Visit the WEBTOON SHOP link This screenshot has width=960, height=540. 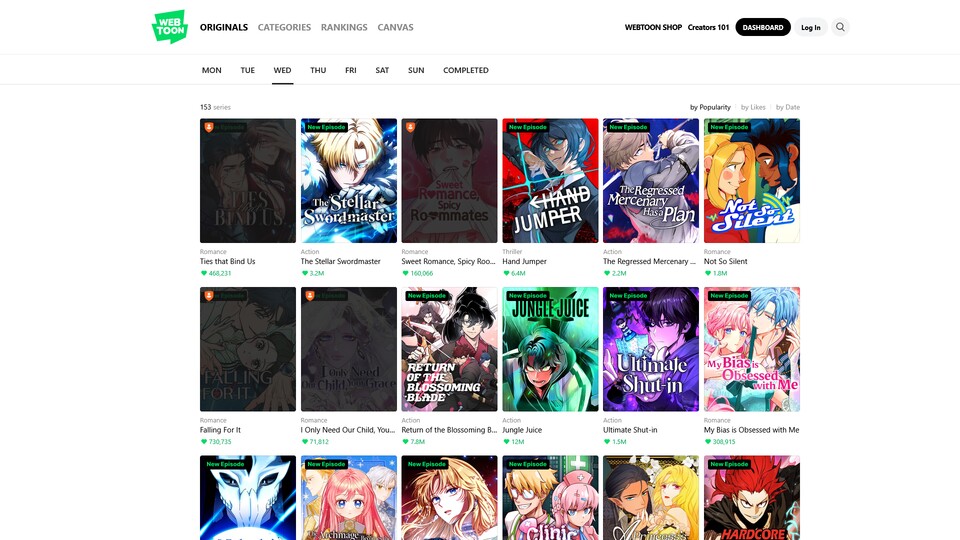pos(653,27)
